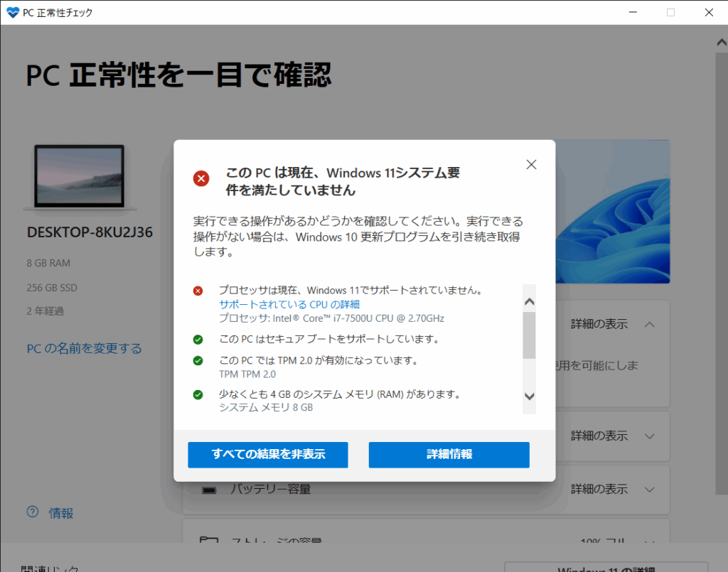Minimize the PC 正常性チェック window
This screenshot has width=728, height=572.
(x=633, y=13)
